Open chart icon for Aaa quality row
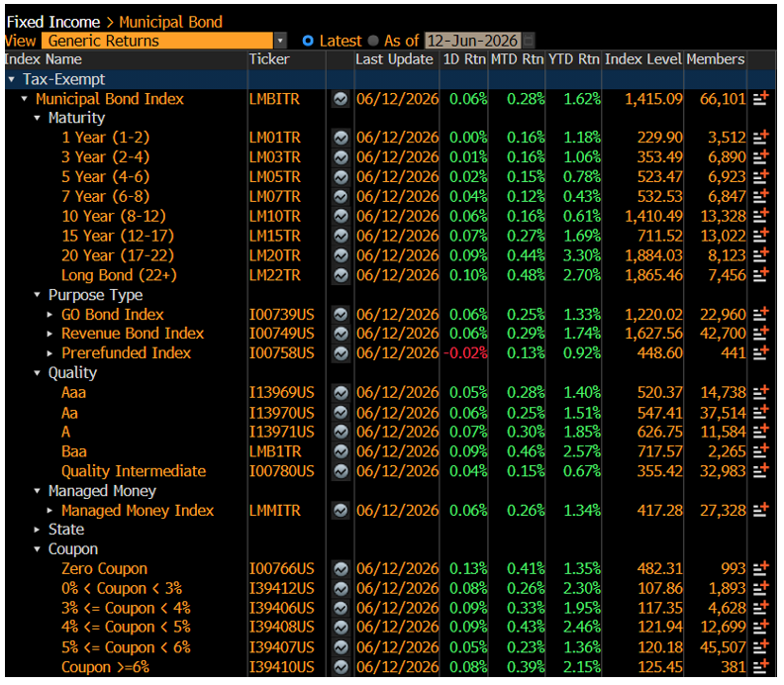 (x=341, y=393)
